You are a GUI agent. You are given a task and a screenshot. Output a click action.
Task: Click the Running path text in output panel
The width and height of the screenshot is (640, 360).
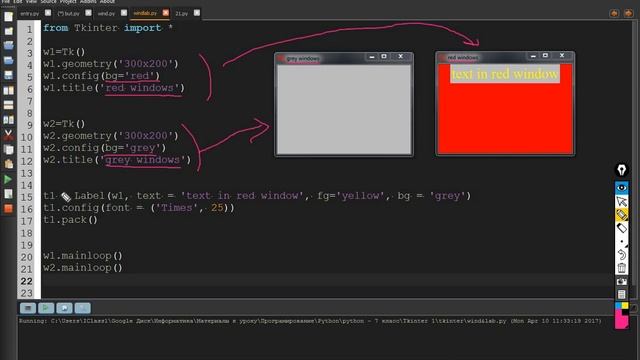point(310,321)
